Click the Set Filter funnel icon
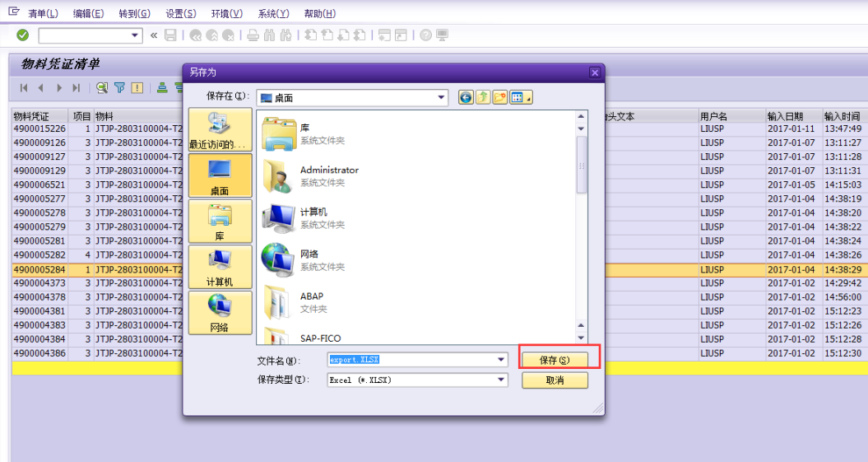 [x=119, y=87]
